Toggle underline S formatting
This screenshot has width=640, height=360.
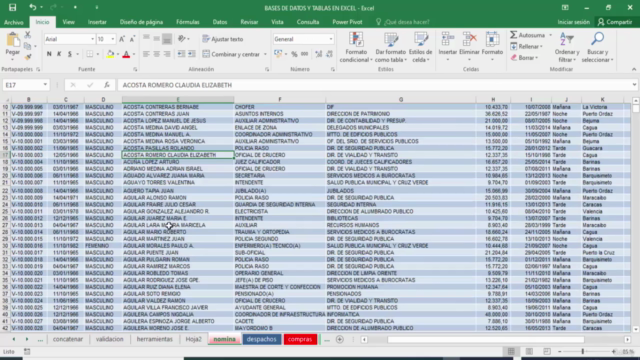(x=70, y=54)
